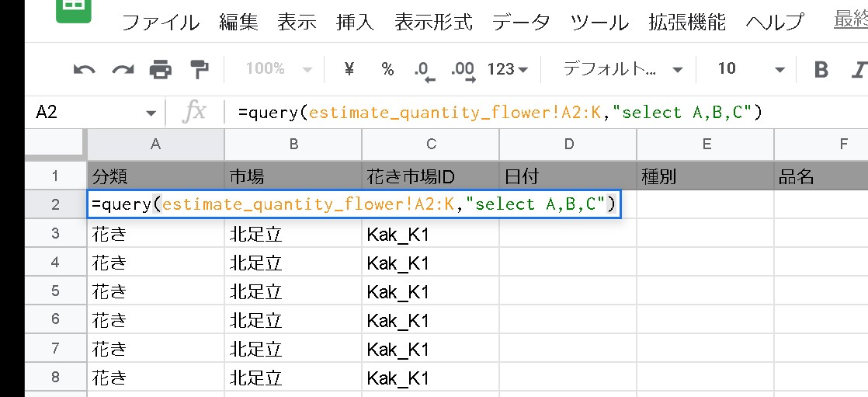Click the Redo arrow icon

click(x=123, y=70)
